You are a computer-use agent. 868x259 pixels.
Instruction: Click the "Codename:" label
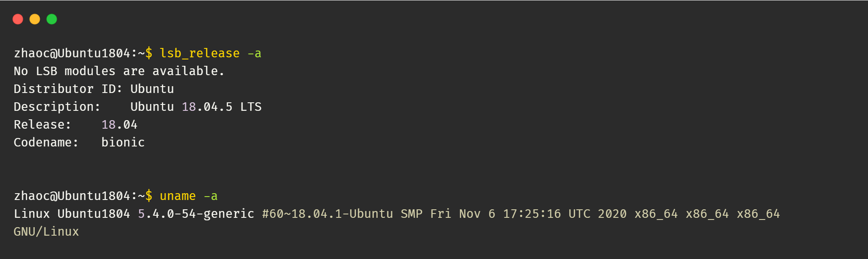(46, 143)
